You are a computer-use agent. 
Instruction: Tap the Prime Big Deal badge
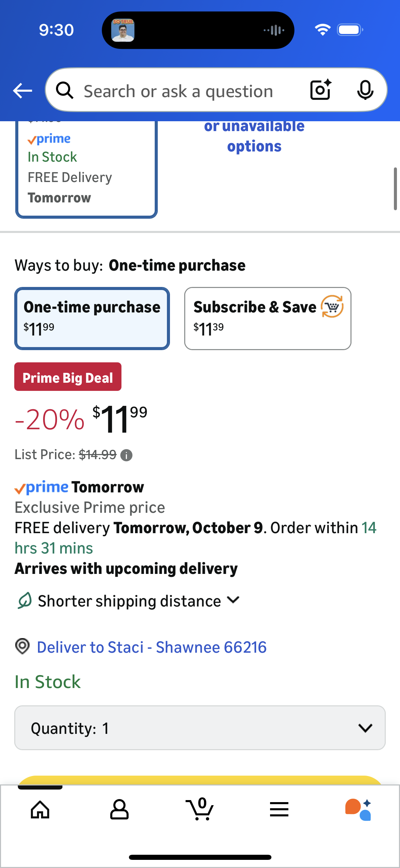[68, 377]
